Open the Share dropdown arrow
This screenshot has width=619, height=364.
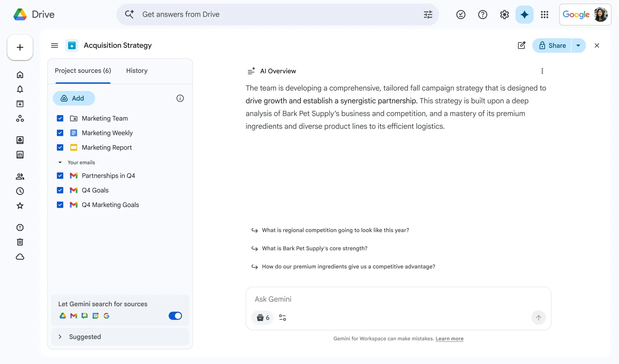tap(578, 45)
